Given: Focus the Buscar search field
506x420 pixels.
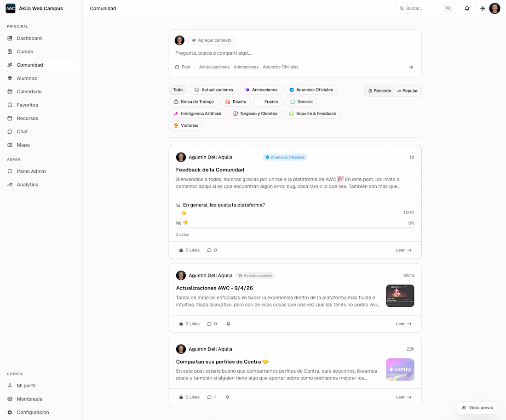Looking at the screenshot, I should tap(425, 8).
